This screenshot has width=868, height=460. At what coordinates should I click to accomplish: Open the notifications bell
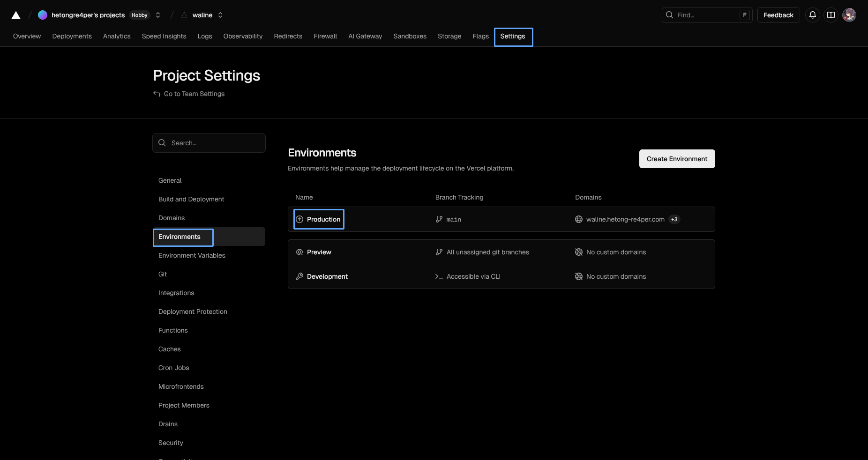(813, 15)
